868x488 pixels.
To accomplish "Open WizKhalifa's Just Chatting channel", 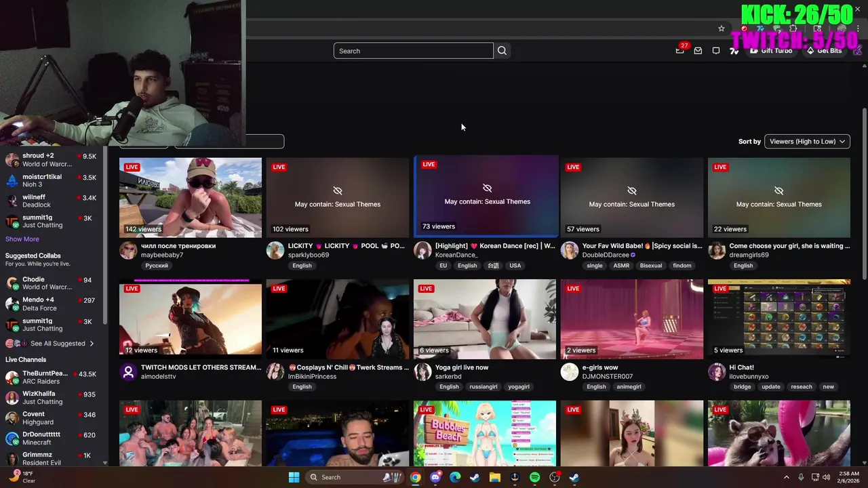I will pos(52,398).
